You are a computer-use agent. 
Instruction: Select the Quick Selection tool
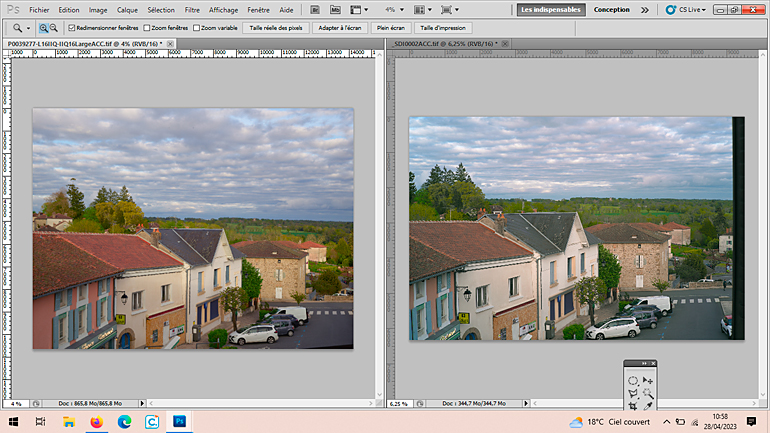coord(648,394)
